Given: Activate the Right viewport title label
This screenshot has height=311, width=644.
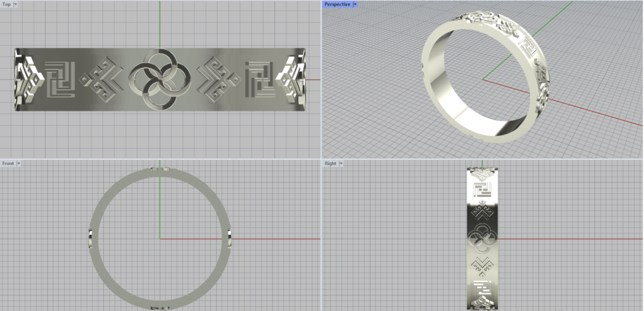Looking at the screenshot, I should [x=330, y=164].
